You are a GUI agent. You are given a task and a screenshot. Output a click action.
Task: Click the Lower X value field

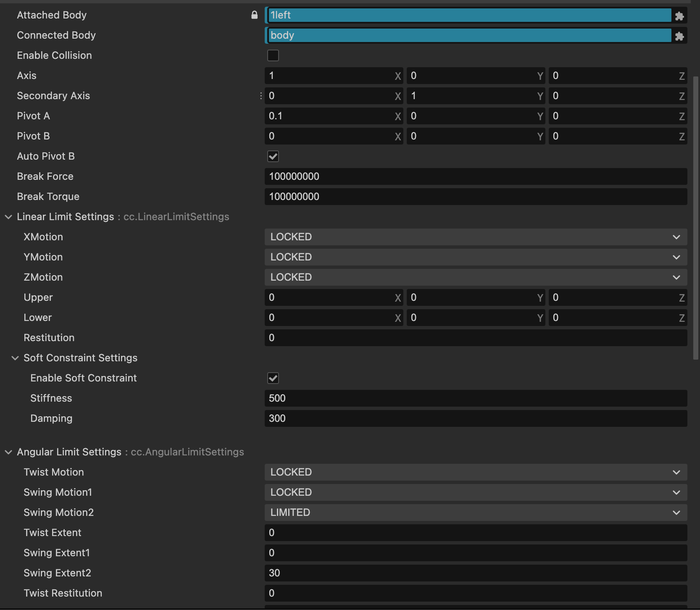(334, 318)
